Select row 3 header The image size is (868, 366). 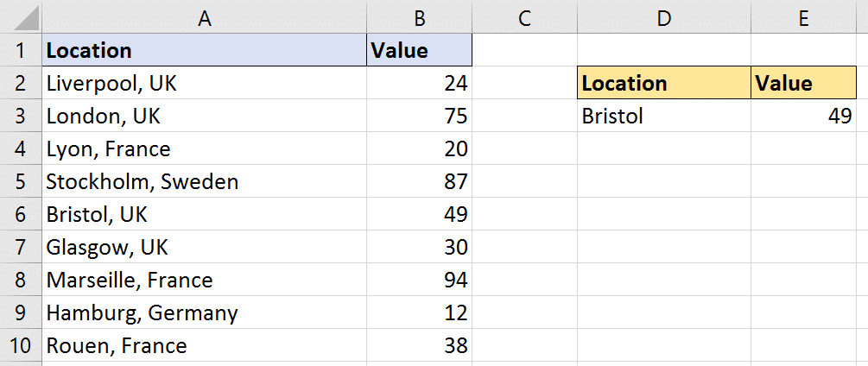(21, 117)
